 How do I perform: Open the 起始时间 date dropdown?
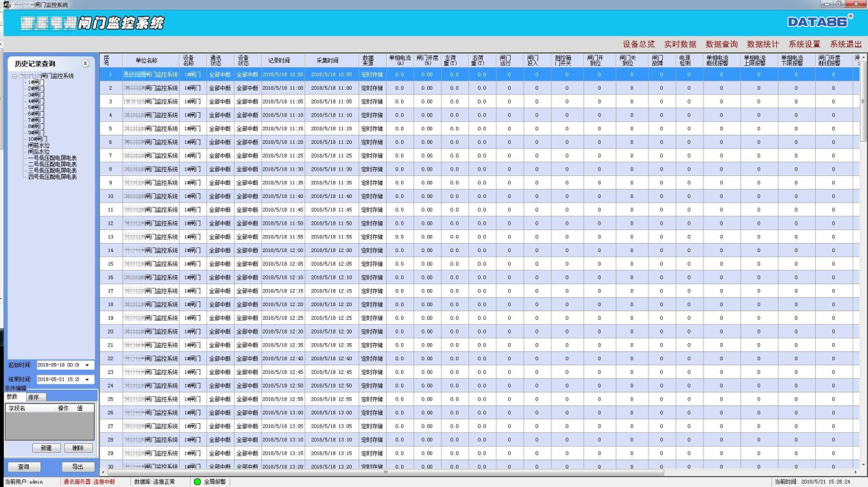[87, 365]
